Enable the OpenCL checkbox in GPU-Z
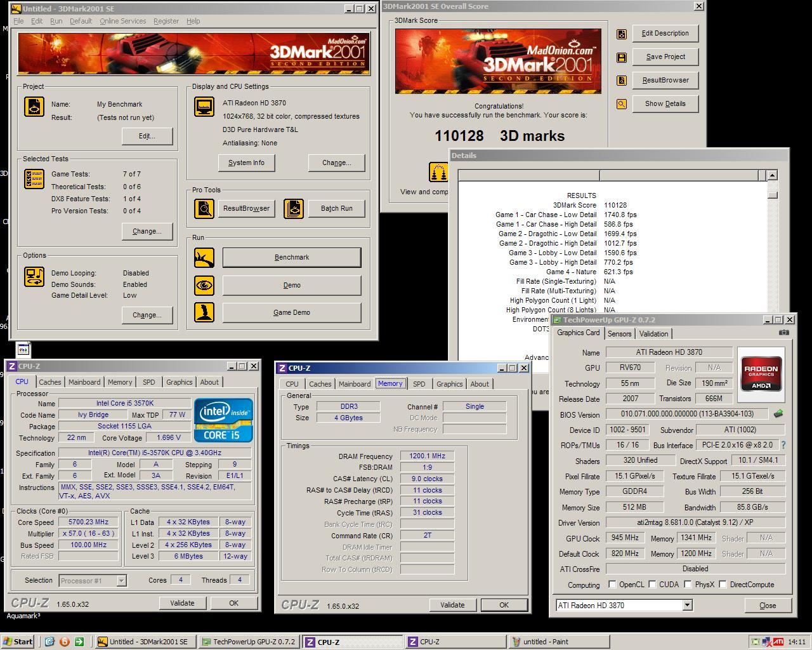The height and width of the screenshot is (650, 812). tap(612, 584)
